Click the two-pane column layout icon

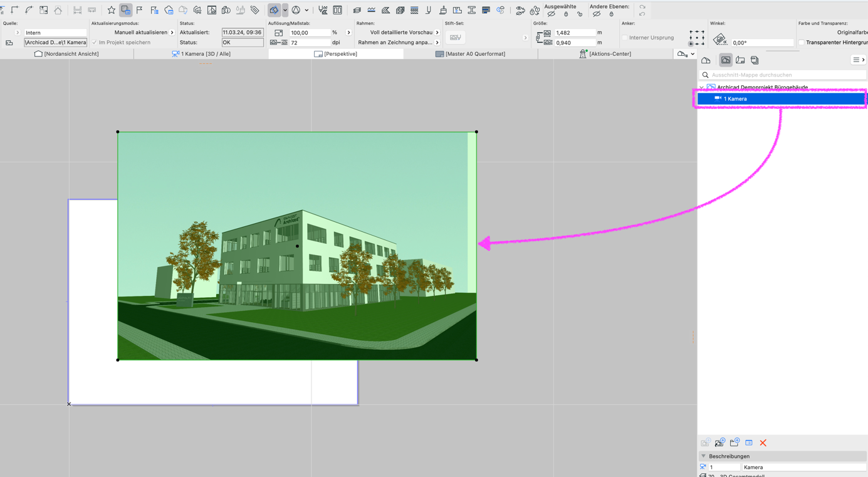coord(337,10)
